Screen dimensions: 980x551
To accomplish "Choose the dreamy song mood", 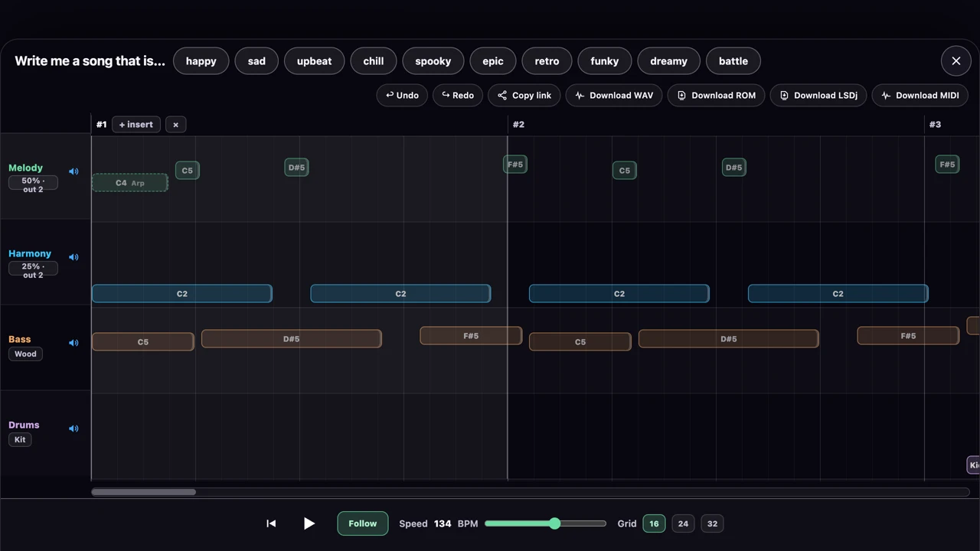I will tap(668, 61).
